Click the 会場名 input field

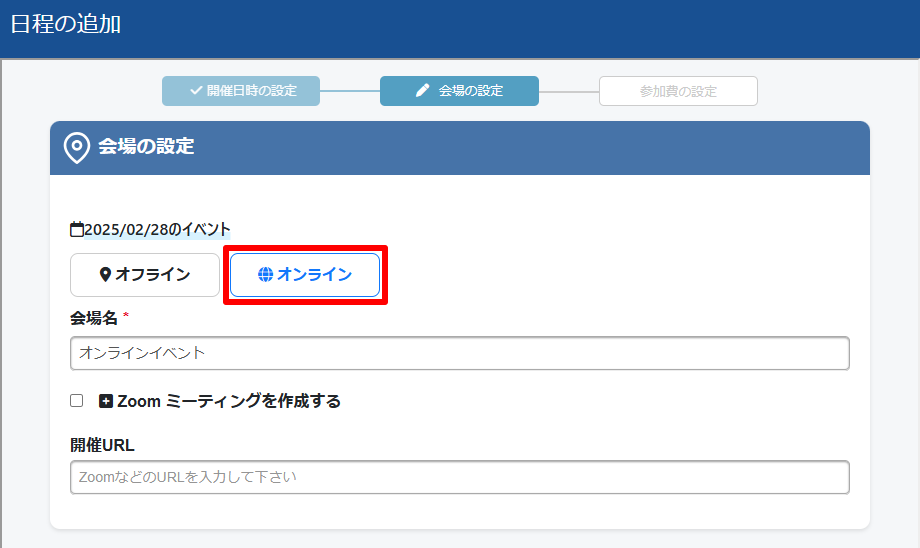[x=459, y=353]
